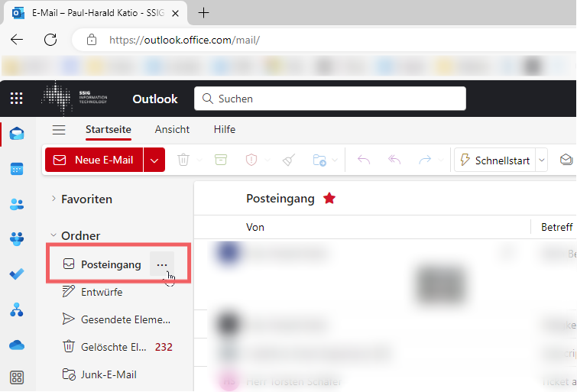Click the Neue E-Mail button
Viewport: 577px width, 392px height.
(94, 160)
